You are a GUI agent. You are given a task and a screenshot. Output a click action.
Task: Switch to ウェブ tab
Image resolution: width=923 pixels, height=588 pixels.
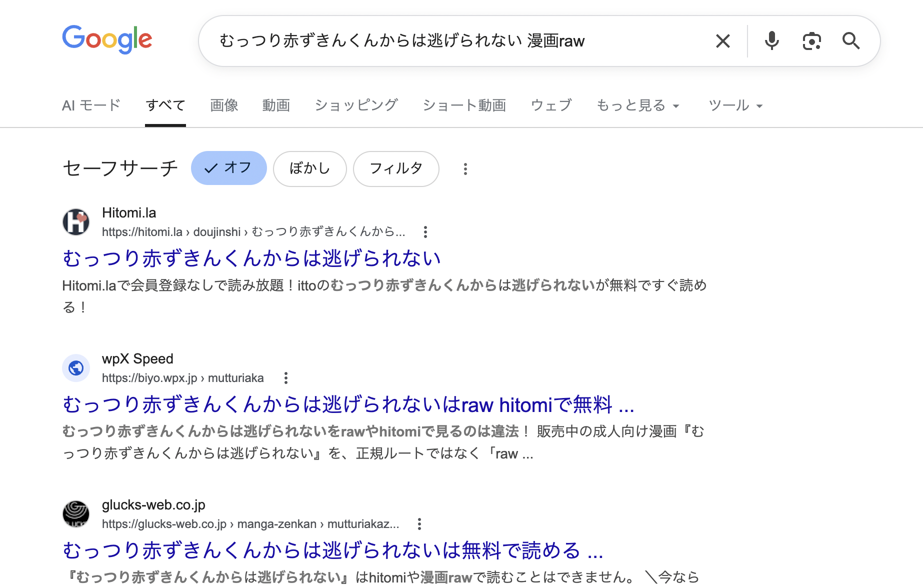(x=551, y=105)
